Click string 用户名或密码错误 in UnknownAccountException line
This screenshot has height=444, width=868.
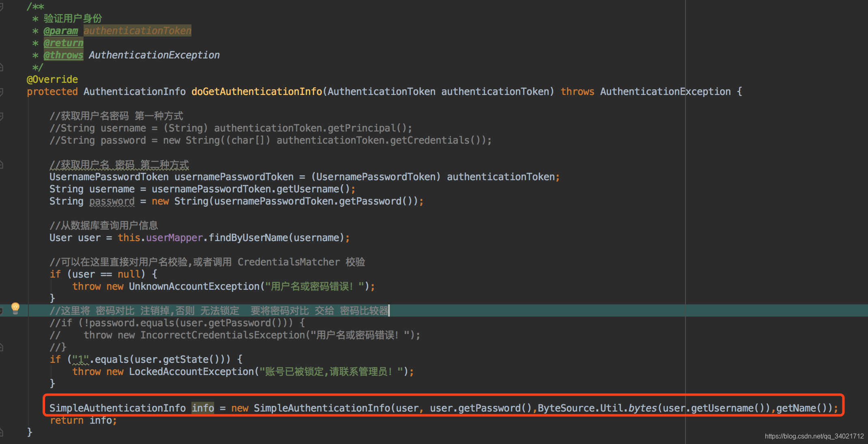click(314, 287)
